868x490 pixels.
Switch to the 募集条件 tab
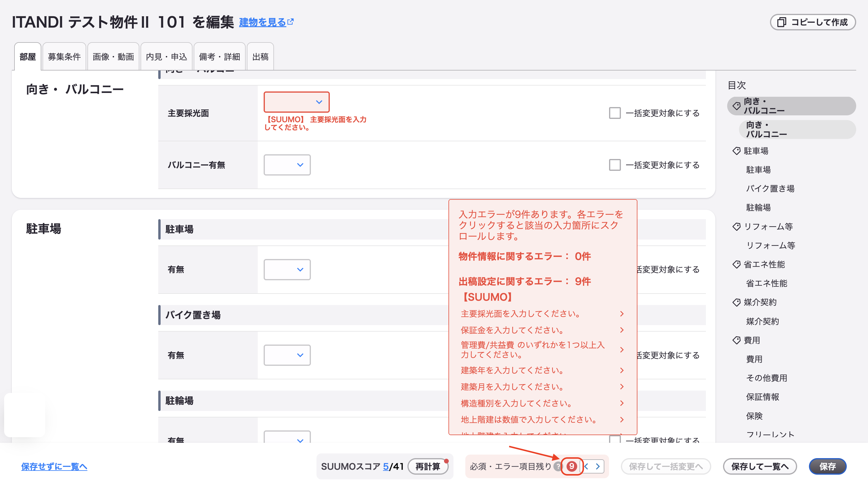64,57
